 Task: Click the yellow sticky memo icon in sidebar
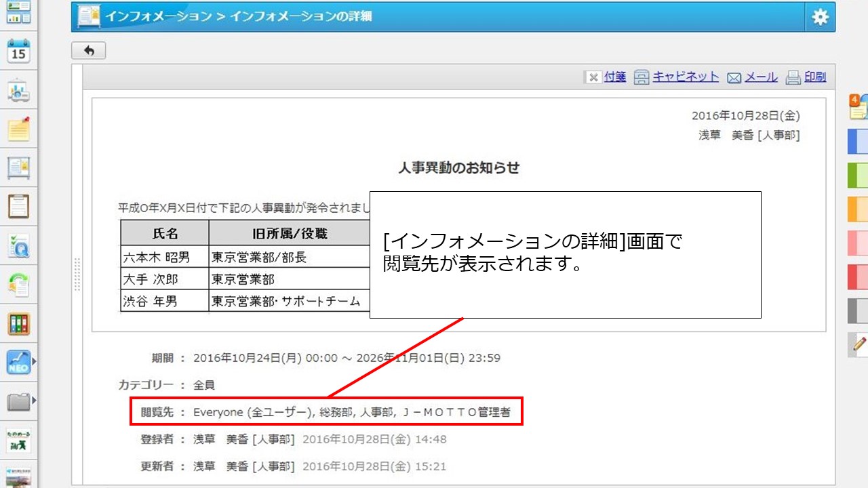18,129
